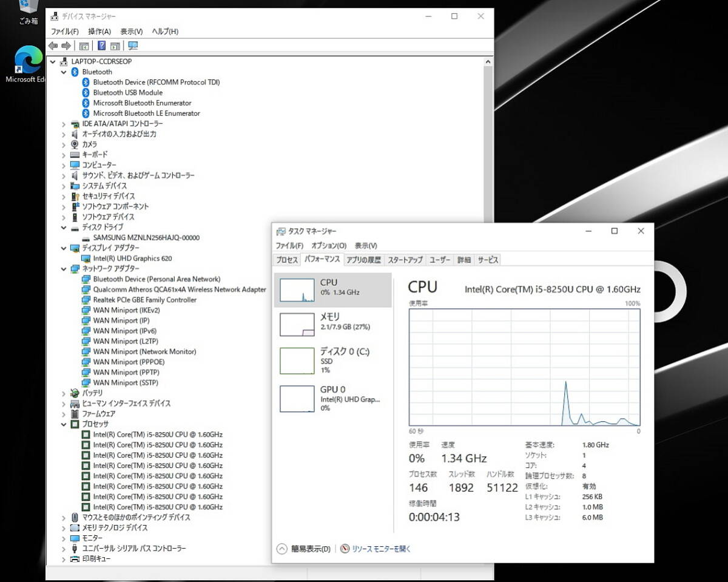This screenshot has width=728, height=582.
Task: Open Microsoft Edge from the desktop
Action: click(x=28, y=65)
